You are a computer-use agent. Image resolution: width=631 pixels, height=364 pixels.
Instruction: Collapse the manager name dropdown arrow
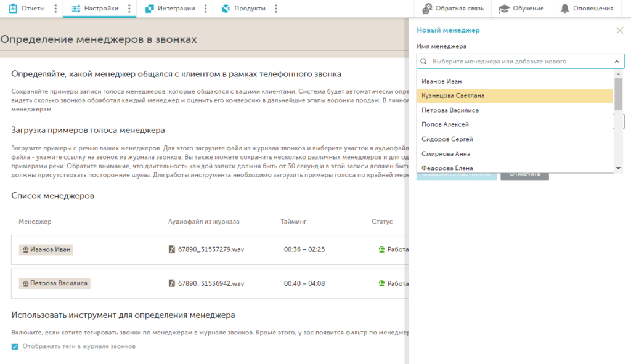tap(616, 62)
